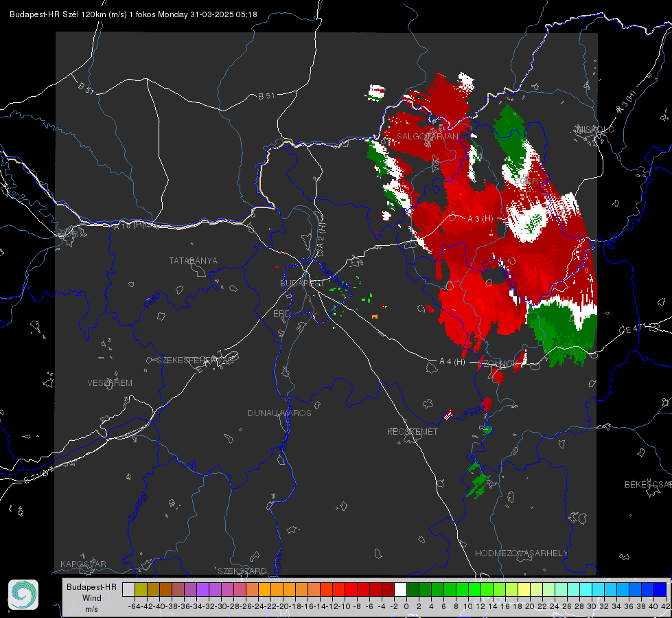Click the legend value label '0'

[x=406, y=606]
